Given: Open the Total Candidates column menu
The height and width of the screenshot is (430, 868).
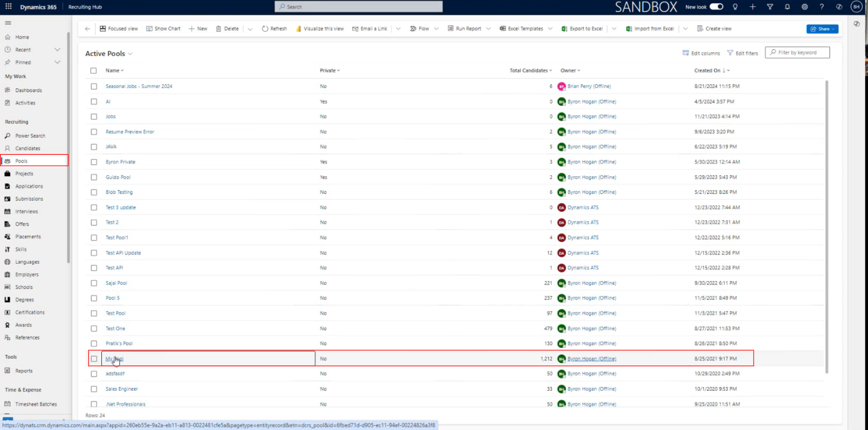Looking at the screenshot, I should pyautogui.click(x=531, y=70).
